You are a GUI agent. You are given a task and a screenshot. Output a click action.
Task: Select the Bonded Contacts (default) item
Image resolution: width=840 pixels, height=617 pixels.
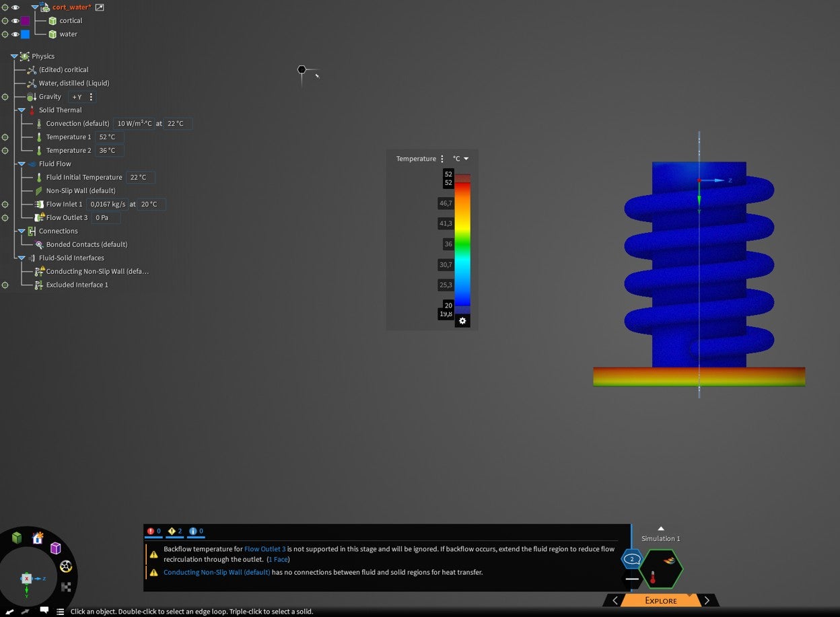click(x=87, y=245)
